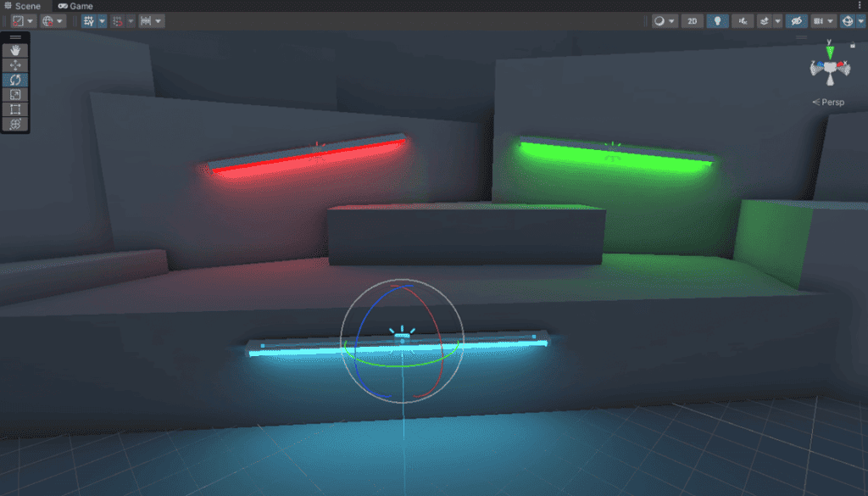Open the tools overlay hamburger menu

(x=14, y=37)
